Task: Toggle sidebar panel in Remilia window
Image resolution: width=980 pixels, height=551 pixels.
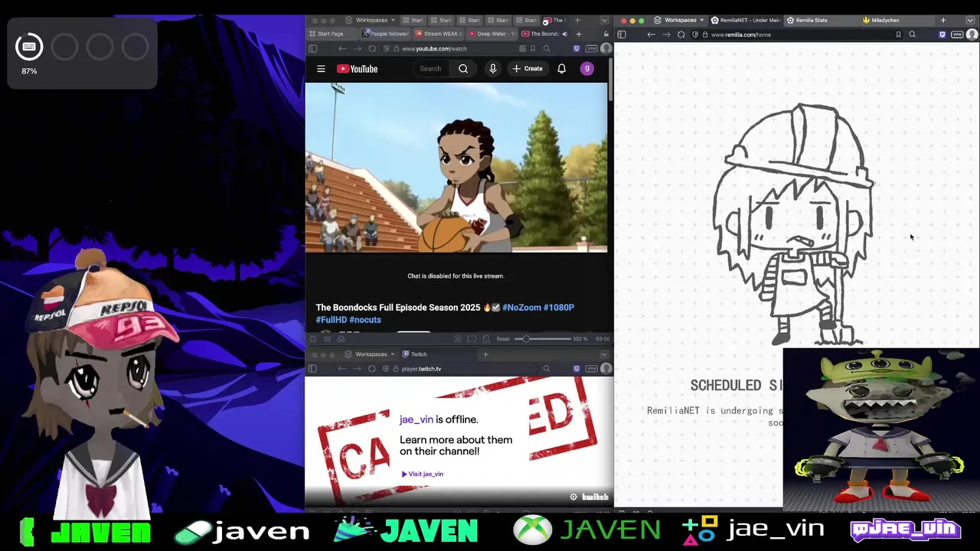Action: tap(622, 34)
